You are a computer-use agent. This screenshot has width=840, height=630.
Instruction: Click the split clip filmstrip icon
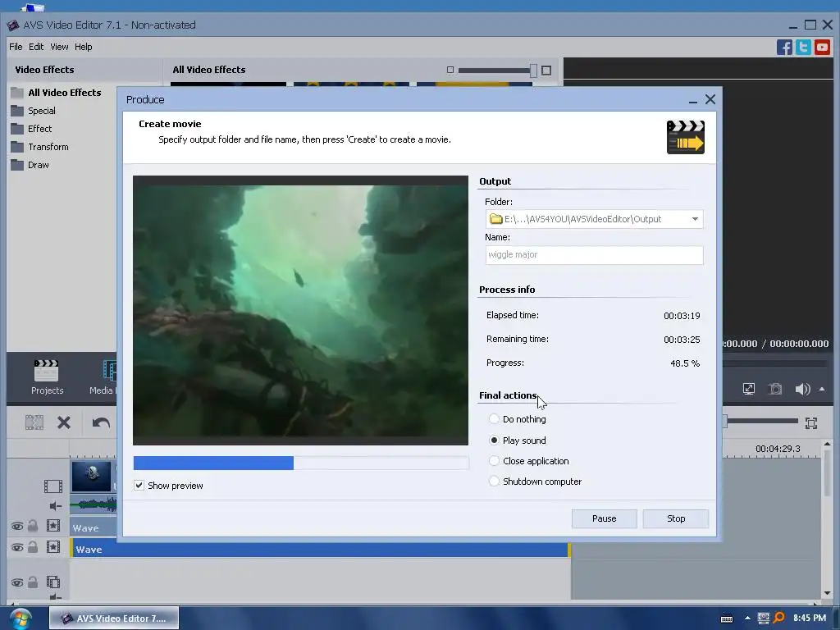34,422
